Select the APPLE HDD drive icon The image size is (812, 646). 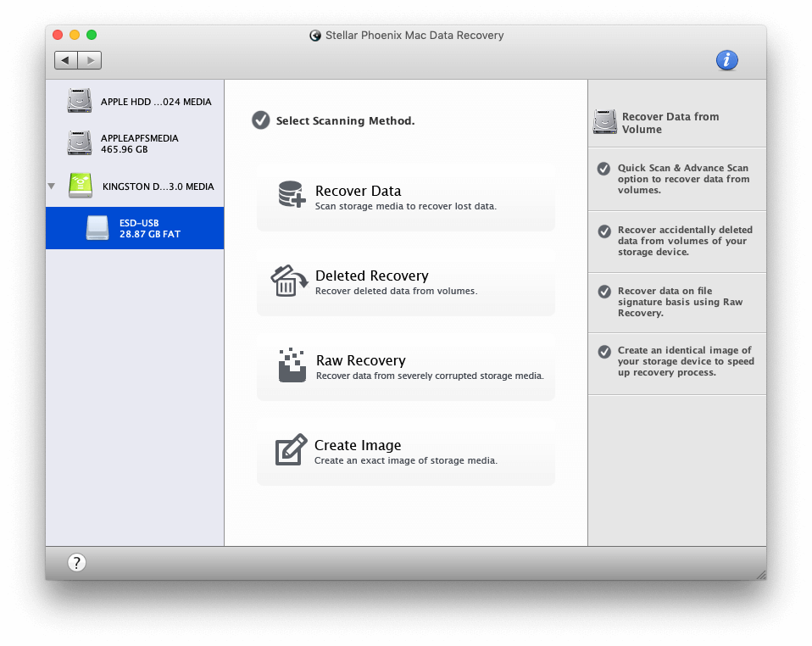coord(79,101)
